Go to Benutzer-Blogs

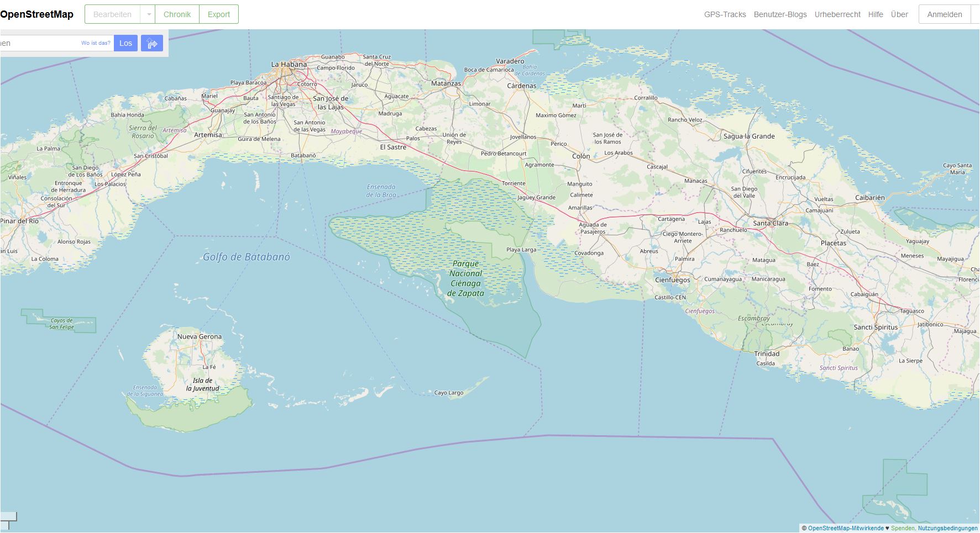tap(780, 14)
